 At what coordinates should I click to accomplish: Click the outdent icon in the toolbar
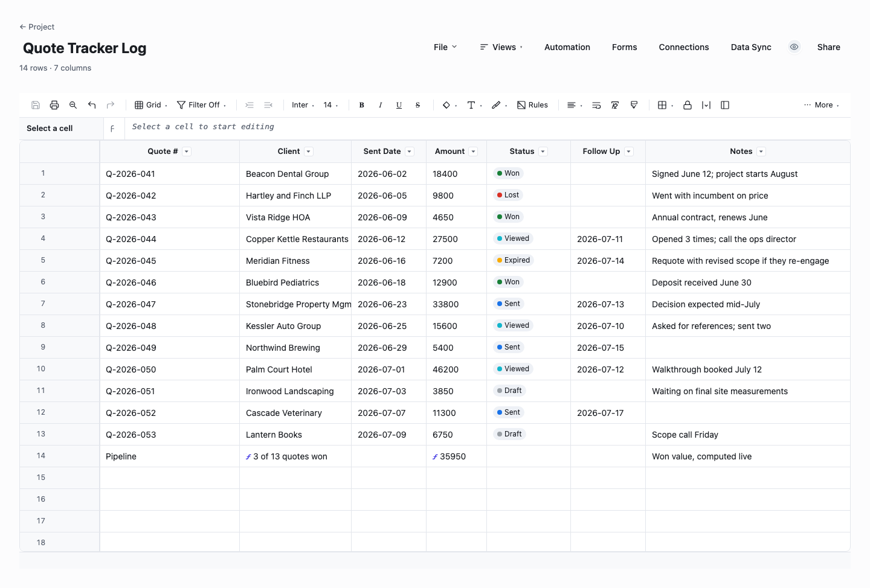tap(268, 105)
